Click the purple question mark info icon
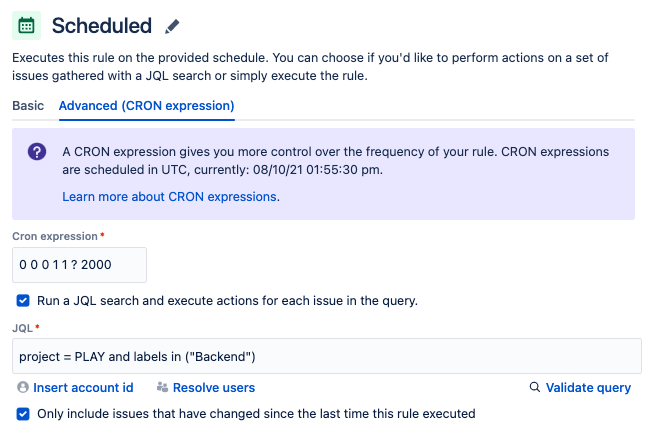Viewport: 652px width, 433px height. click(x=37, y=152)
